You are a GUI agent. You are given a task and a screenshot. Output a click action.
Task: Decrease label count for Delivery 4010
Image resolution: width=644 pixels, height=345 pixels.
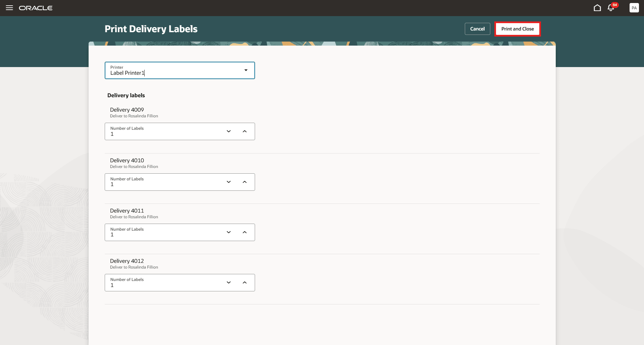[229, 182]
